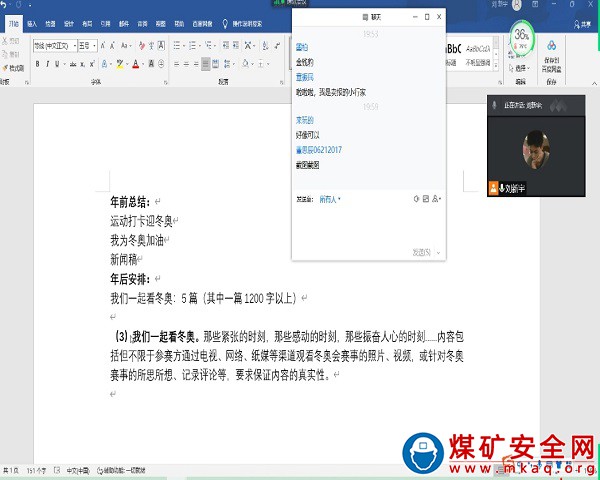Select the 刘新宇 video thumbnail
Viewport: 600px width, 480px height.
point(536,156)
